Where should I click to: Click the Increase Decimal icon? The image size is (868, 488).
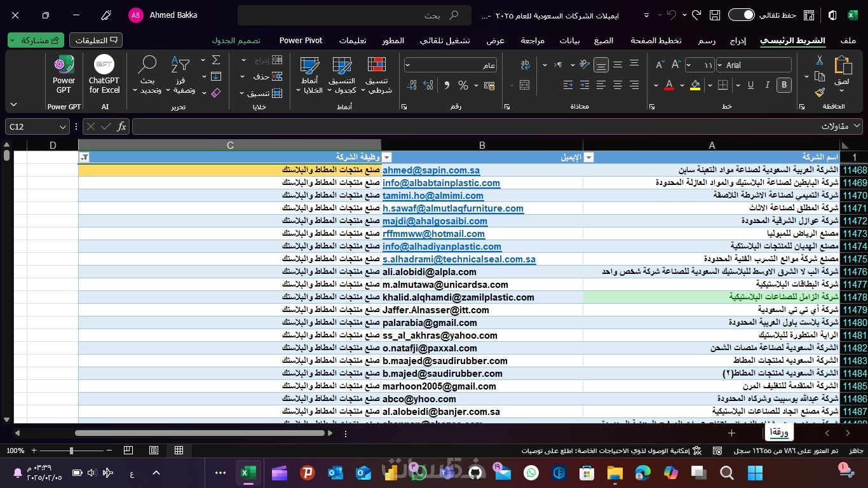(x=429, y=85)
